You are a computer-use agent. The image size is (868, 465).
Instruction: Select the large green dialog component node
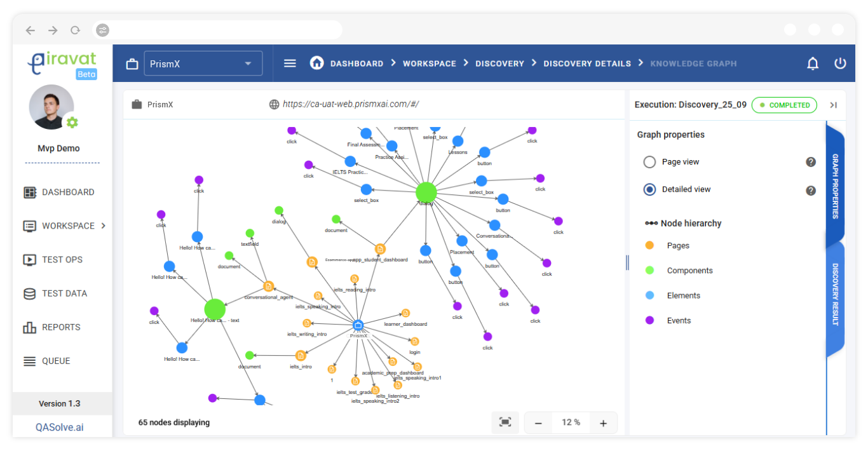[426, 192]
